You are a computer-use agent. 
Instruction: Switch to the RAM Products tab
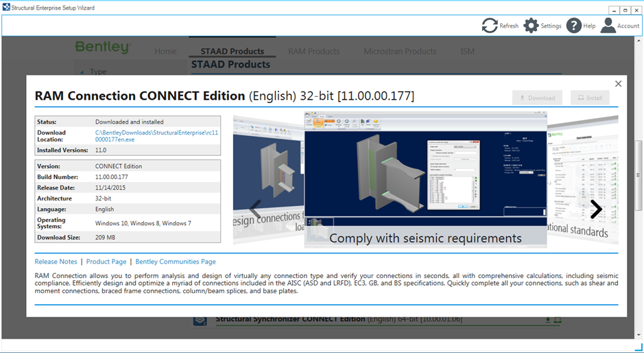pyautogui.click(x=314, y=52)
